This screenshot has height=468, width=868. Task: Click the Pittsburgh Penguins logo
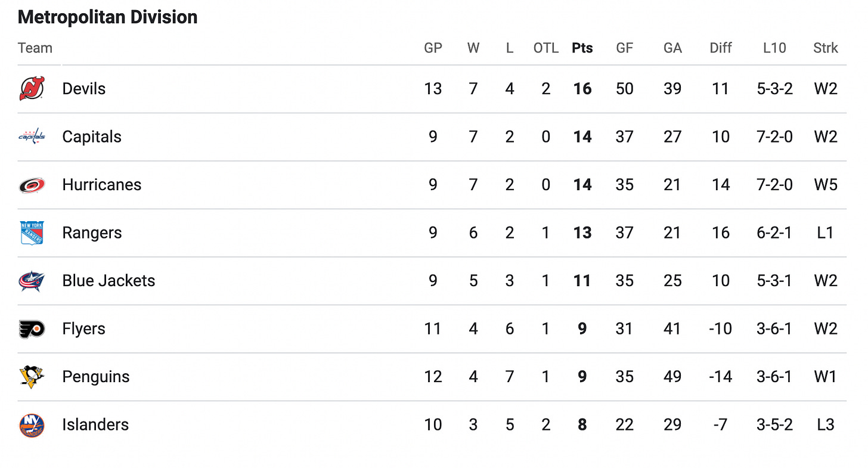point(32,377)
